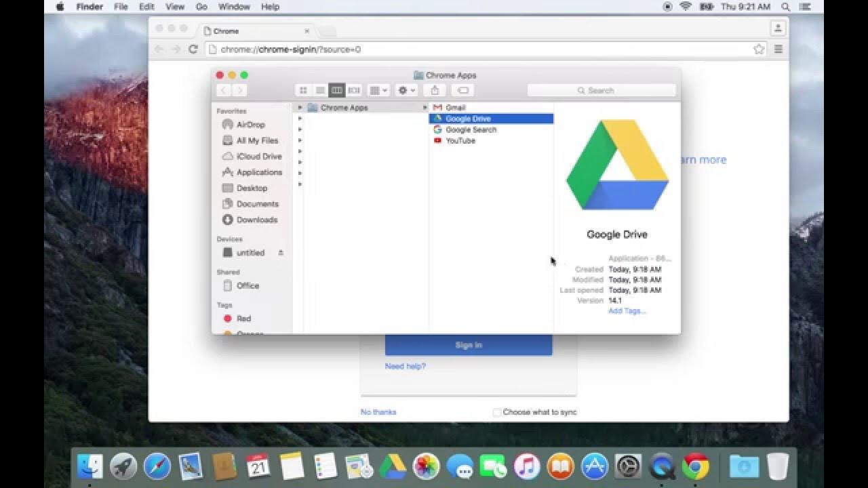The width and height of the screenshot is (868, 488).
Task: Open Spotlight search in menu bar
Action: [786, 7]
